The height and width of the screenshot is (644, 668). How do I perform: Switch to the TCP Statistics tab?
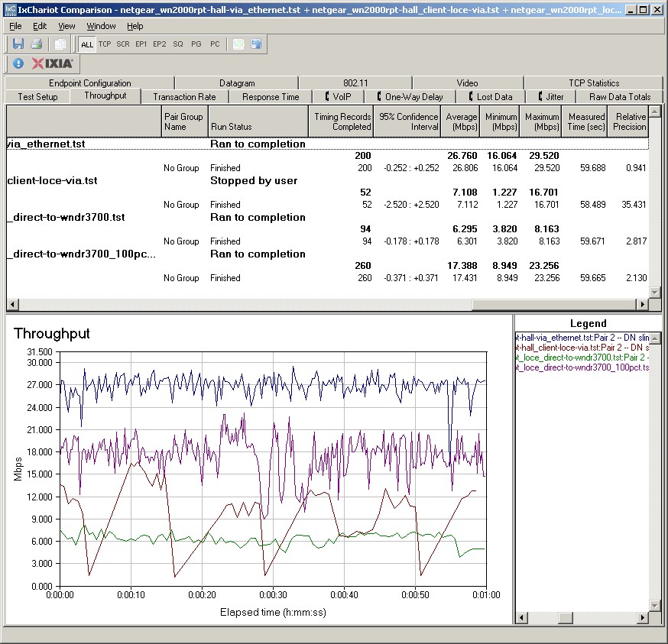coord(594,83)
